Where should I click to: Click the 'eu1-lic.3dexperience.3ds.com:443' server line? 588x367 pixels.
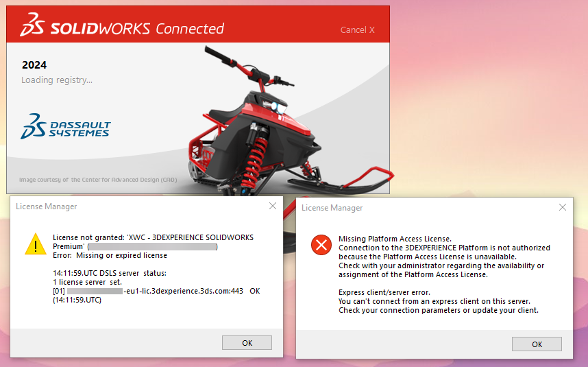[x=156, y=291]
